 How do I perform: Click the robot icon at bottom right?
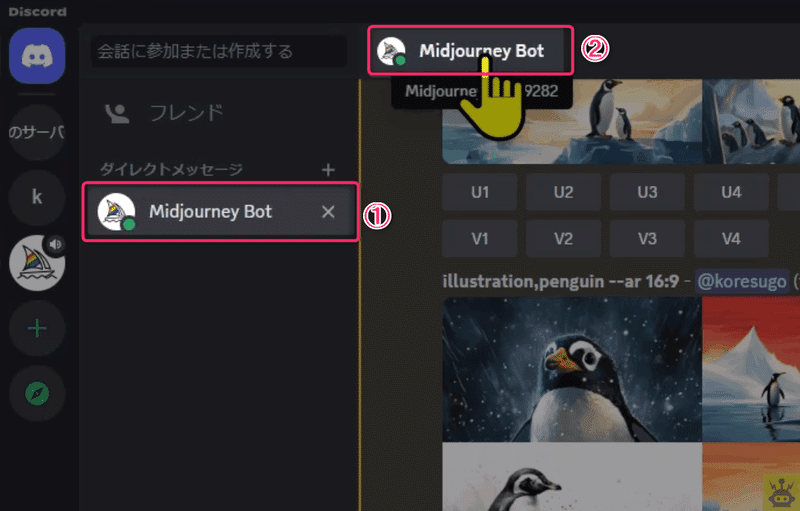click(x=781, y=493)
